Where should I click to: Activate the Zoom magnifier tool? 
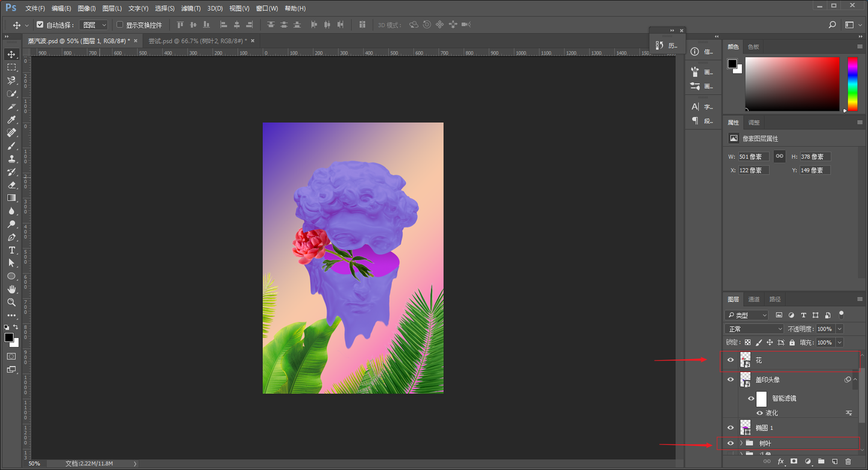[11, 302]
